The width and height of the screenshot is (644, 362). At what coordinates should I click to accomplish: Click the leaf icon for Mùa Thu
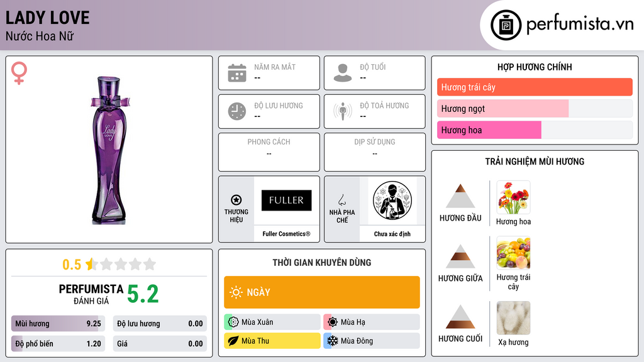point(233,341)
